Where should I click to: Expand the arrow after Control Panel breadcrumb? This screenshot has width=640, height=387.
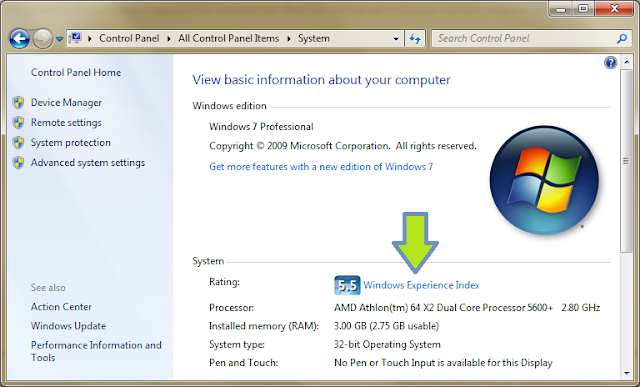point(169,39)
